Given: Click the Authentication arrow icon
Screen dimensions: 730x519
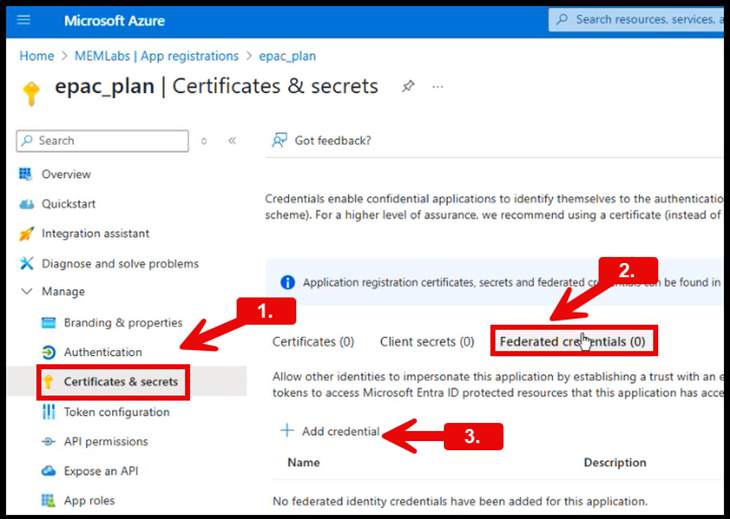Looking at the screenshot, I should pyautogui.click(x=48, y=352).
